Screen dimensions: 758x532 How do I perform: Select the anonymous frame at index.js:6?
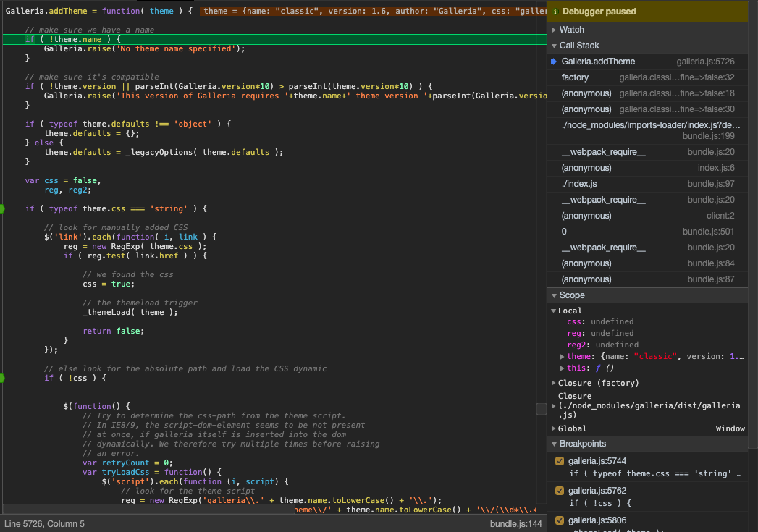pos(648,168)
